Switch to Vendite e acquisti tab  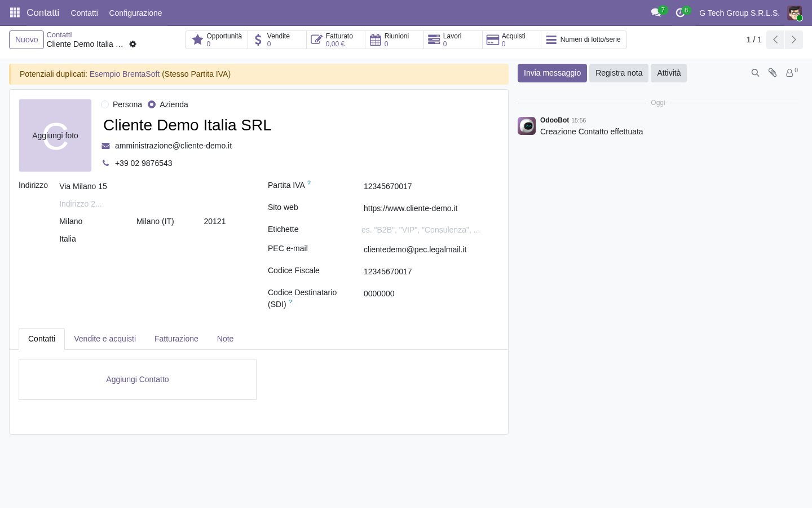point(105,339)
